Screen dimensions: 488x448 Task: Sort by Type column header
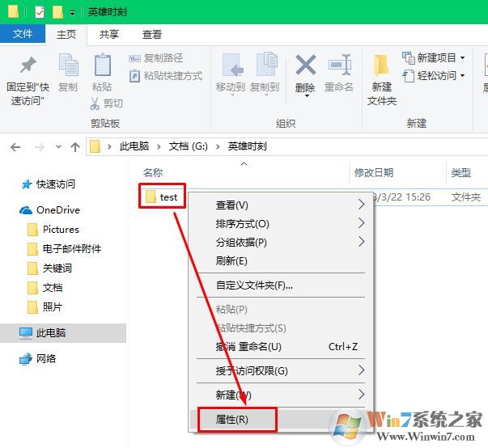click(x=461, y=172)
